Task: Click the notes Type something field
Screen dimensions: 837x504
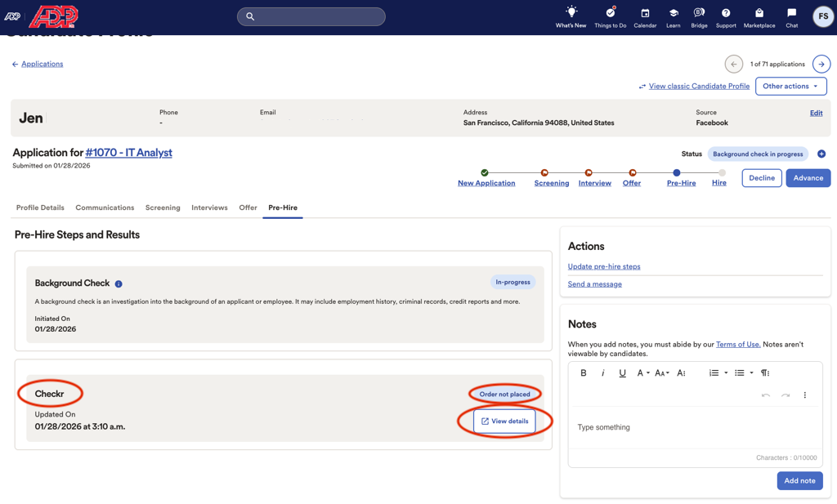Action: (695, 428)
